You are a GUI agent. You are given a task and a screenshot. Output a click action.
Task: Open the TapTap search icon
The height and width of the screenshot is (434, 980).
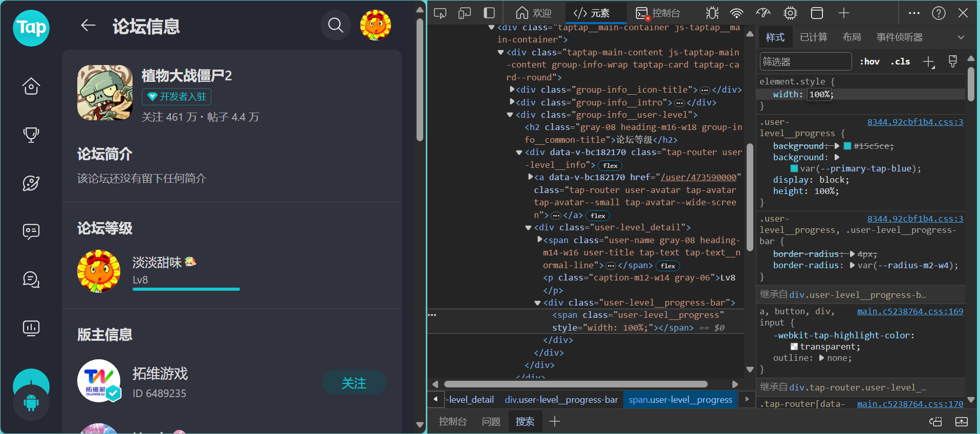(x=336, y=25)
